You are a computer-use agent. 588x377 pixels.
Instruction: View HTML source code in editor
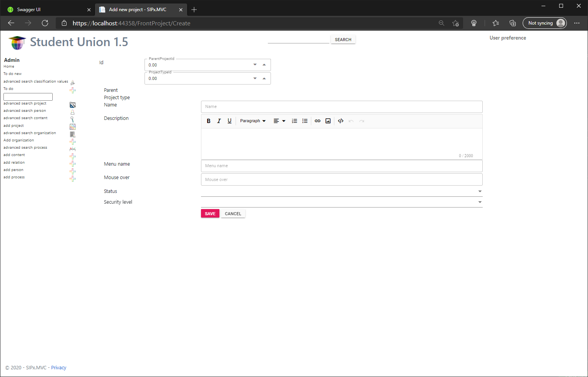click(341, 121)
